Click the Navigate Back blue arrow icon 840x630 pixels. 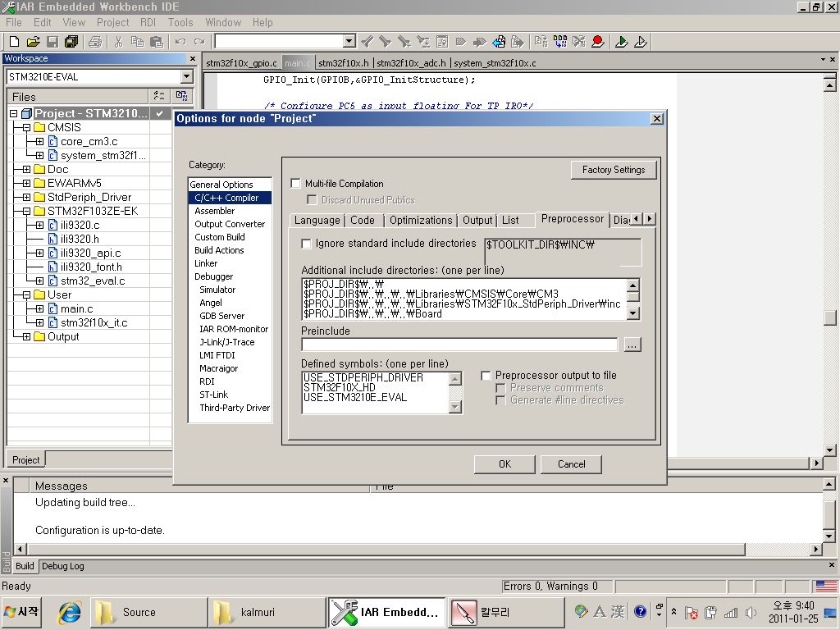pos(499,41)
